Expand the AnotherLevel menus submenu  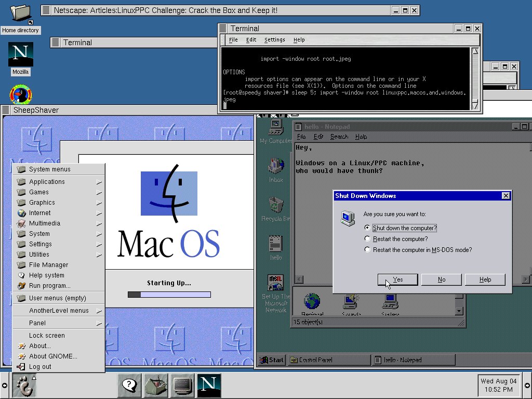(x=59, y=311)
